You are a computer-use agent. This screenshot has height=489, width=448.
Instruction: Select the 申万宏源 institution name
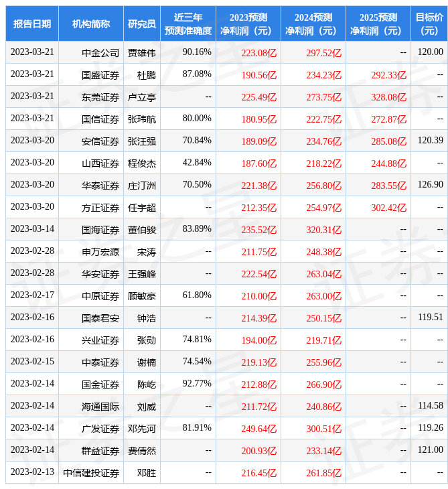tap(100, 252)
